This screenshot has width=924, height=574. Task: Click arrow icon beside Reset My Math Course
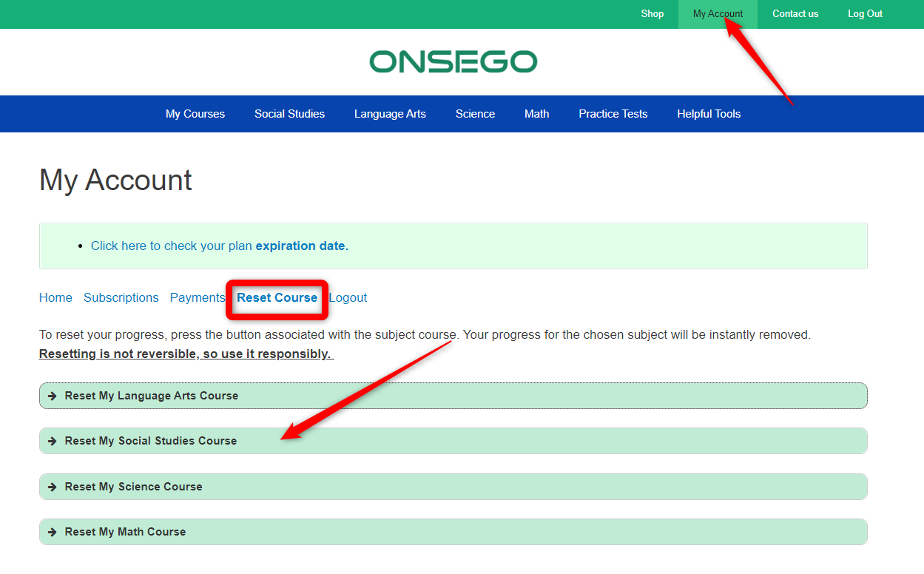pos(53,532)
